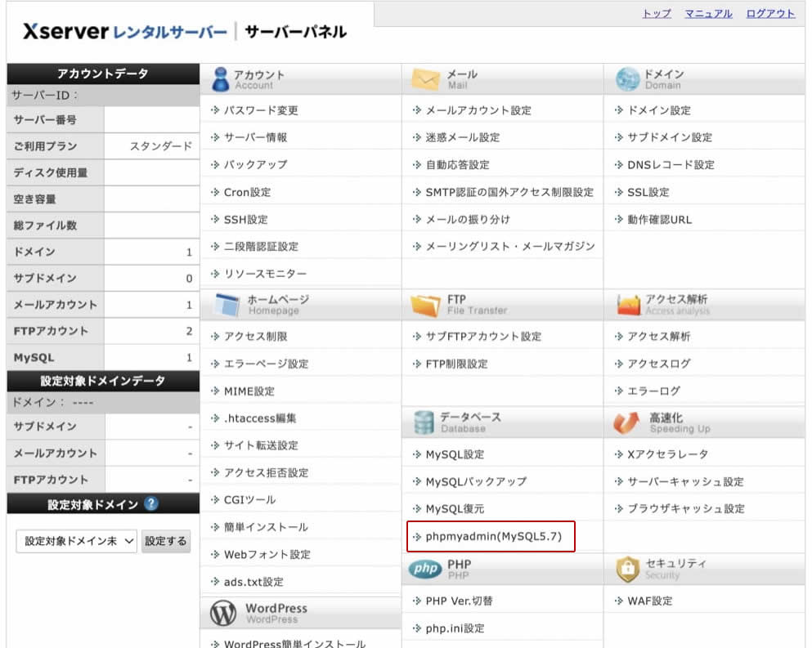The image size is (812, 648).
Task: Click the help question mark icon beside 設定対象ドメイン
Action: 151,503
